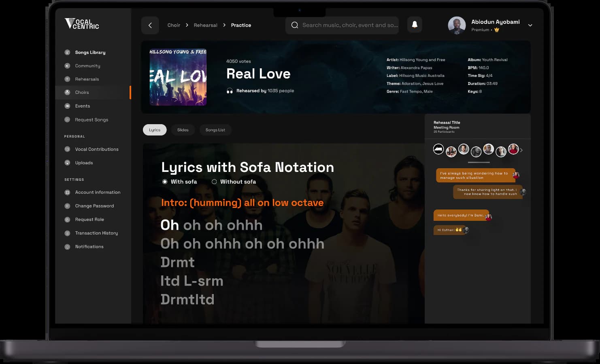Click the Practice breadcrumb

pos(241,25)
